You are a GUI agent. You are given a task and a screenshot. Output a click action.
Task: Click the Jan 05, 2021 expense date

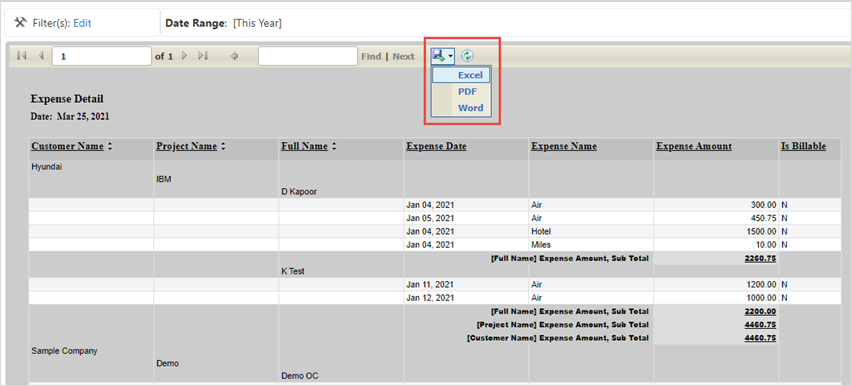pos(430,218)
